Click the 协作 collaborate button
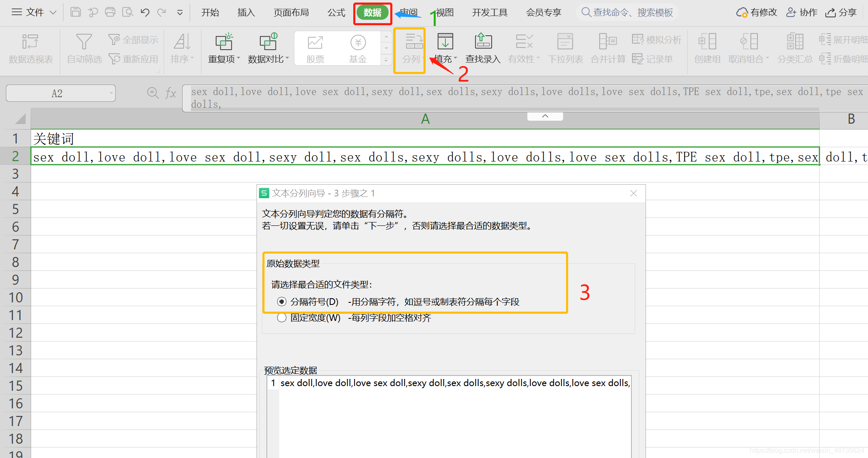The height and width of the screenshot is (458, 868). (x=802, y=12)
